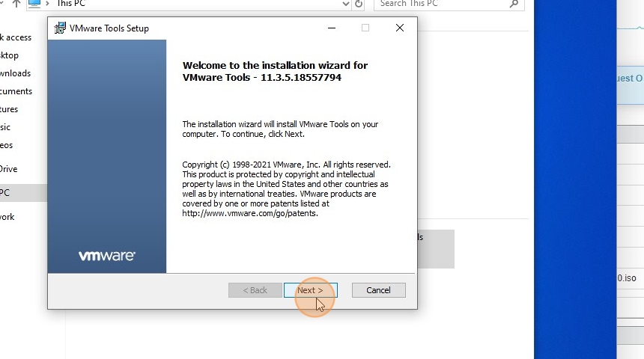644x359 pixels.
Task: Click the This PC breadcrumb in address bar
Action: (x=70, y=4)
